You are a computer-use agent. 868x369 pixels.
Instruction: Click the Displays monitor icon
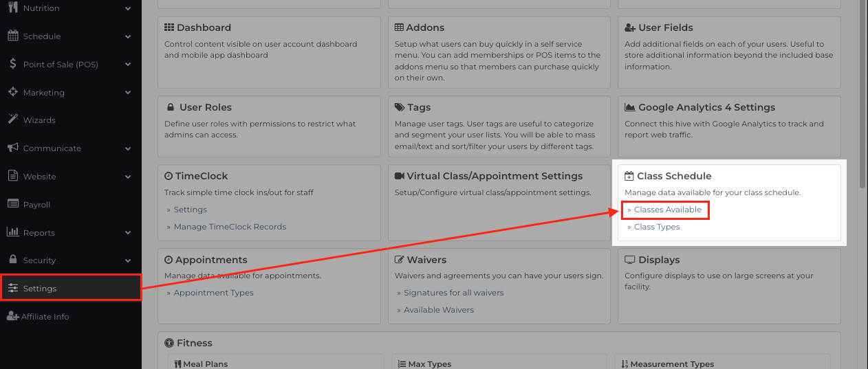pyautogui.click(x=630, y=260)
